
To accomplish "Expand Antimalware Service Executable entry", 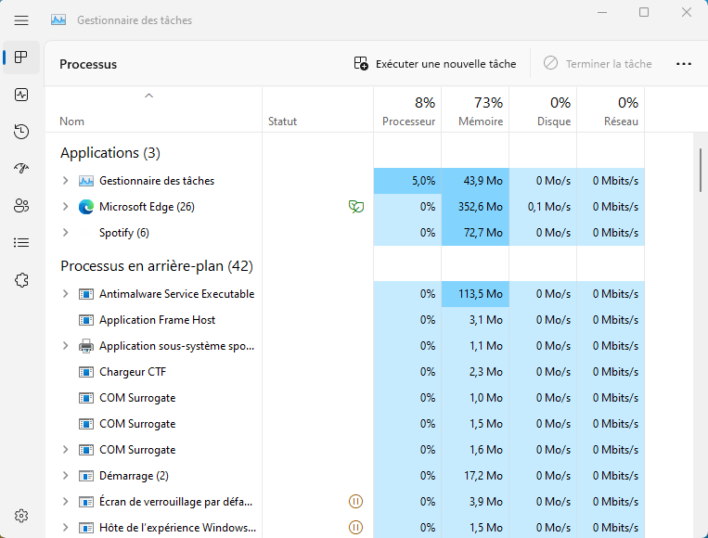I will 65,294.
